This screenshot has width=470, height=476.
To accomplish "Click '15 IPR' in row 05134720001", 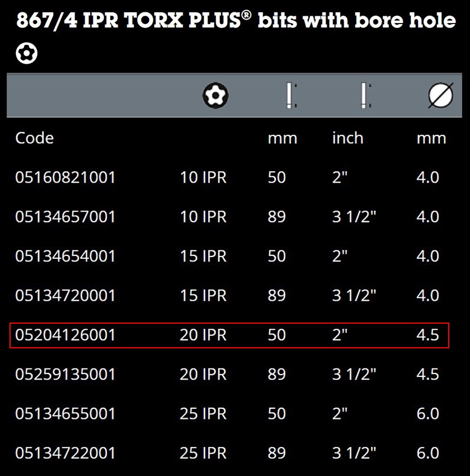I will click(x=203, y=296).
